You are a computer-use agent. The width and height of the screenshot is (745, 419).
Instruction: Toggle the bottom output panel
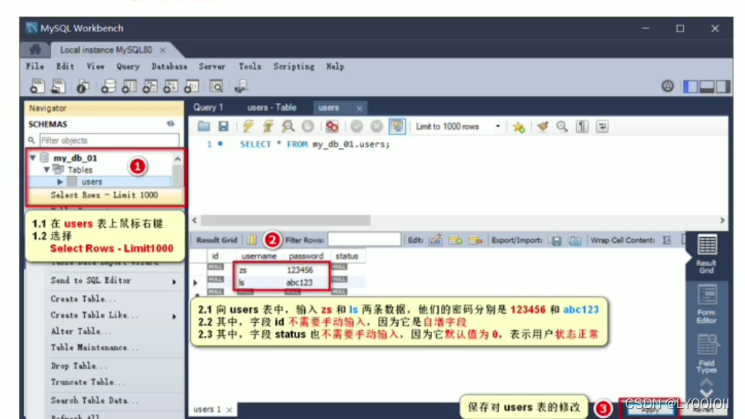tap(707, 86)
